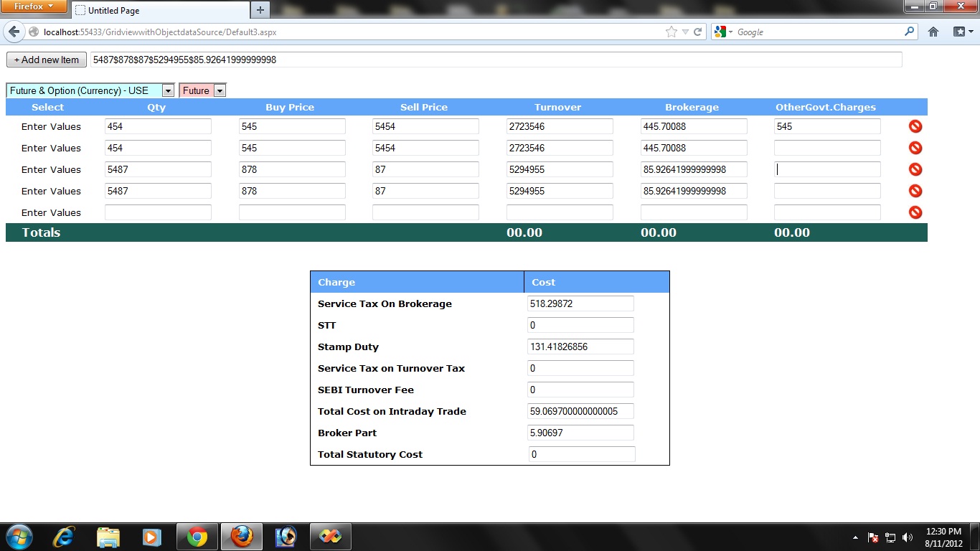Click the Windows Start orb

coord(18,536)
